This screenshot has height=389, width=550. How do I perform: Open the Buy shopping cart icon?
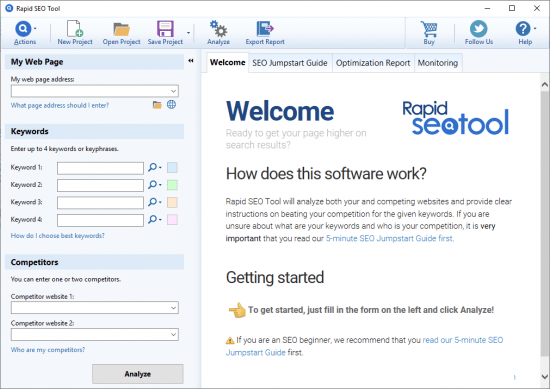(x=429, y=29)
